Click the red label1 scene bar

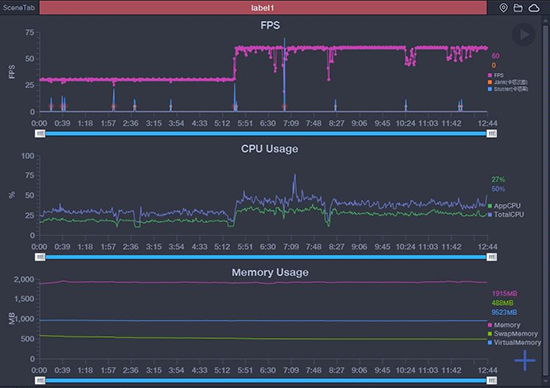coord(263,8)
